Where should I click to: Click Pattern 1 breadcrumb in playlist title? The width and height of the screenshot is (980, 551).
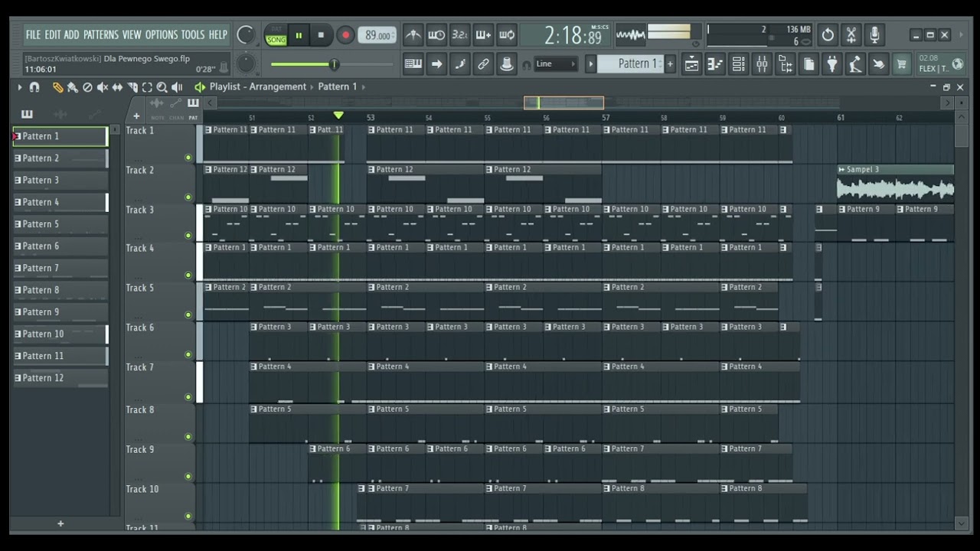[x=338, y=86]
